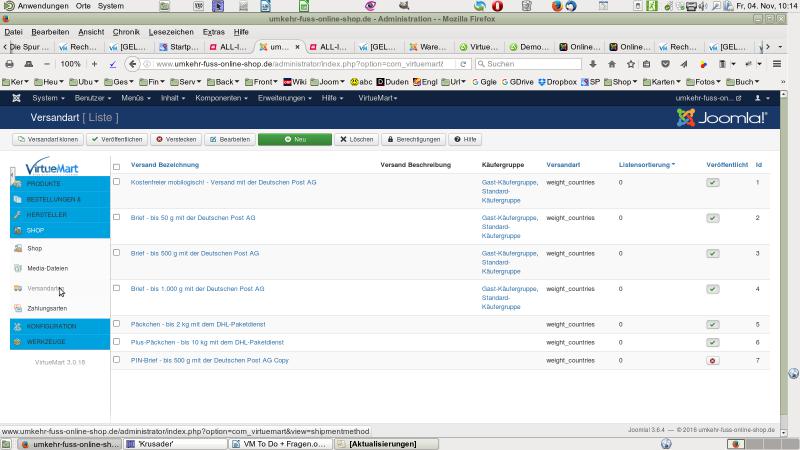Image resolution: width=800 pixels, height=450 pixels.
Task: Check the select-all checkbox in table header
Action: click(x=117, y=166)
